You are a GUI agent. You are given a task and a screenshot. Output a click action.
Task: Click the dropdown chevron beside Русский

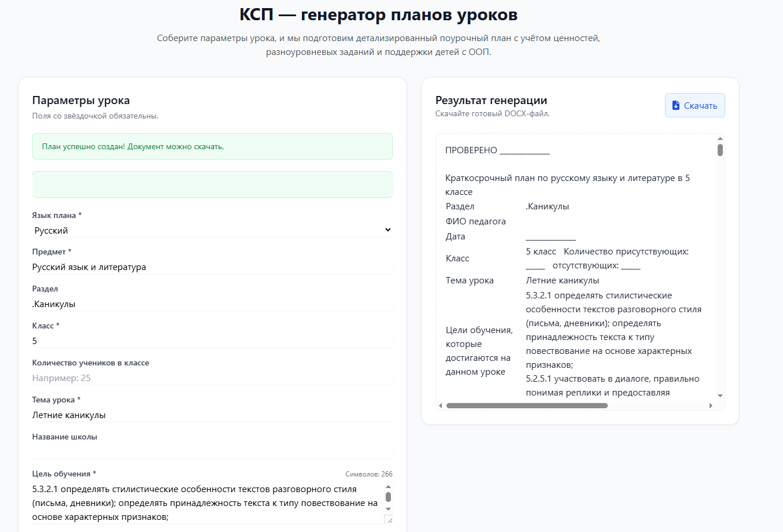388,230
